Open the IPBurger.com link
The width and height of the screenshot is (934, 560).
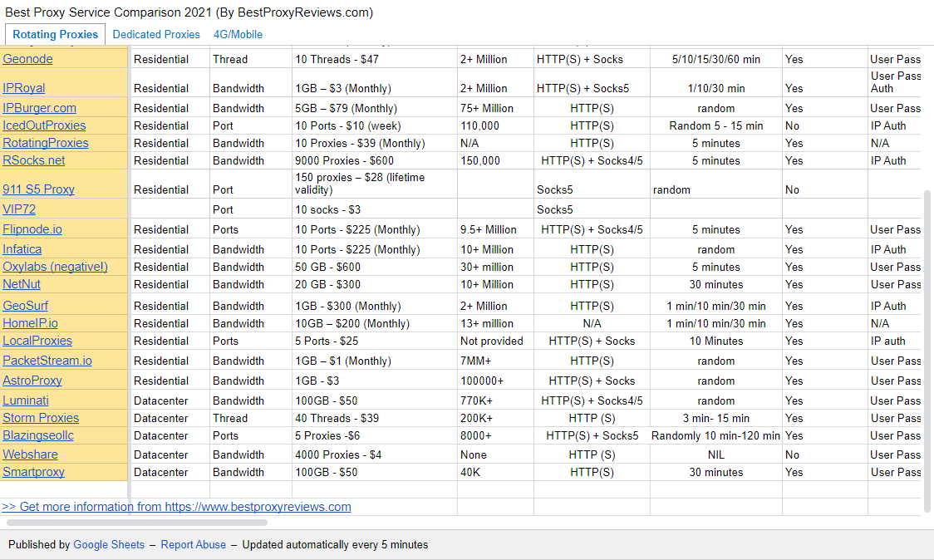[39, 108]
